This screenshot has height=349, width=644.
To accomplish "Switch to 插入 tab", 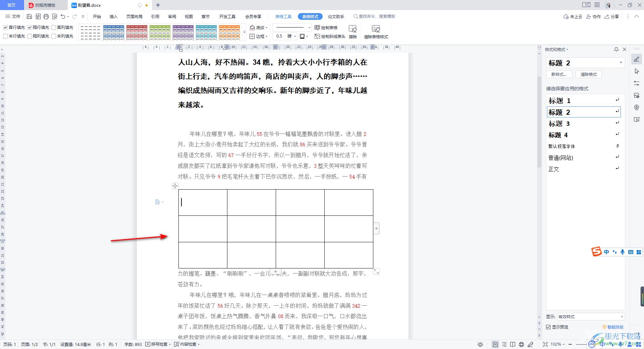I will pyautogui.click(x=114, y=16).
